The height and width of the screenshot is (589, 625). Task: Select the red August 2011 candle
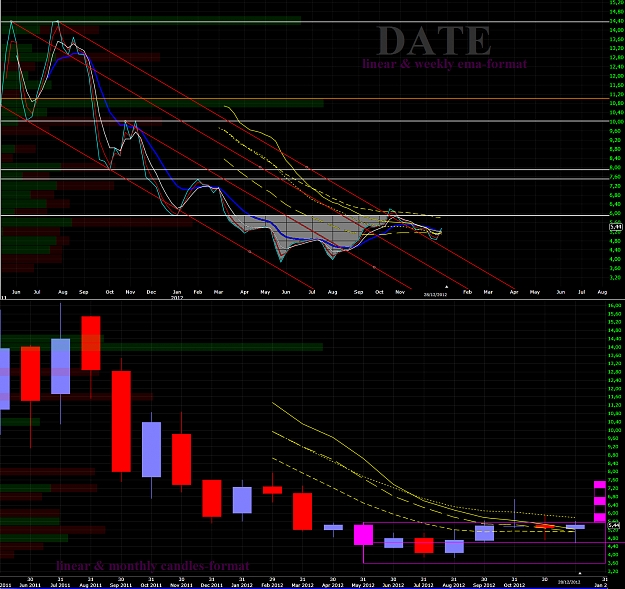click(x=91, y=343)
